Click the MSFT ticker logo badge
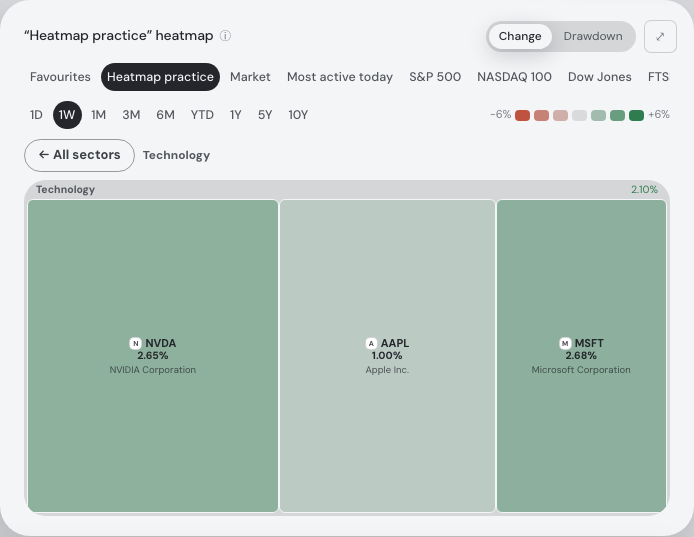Viewport: 694px width, 537px height. [565, 343]
